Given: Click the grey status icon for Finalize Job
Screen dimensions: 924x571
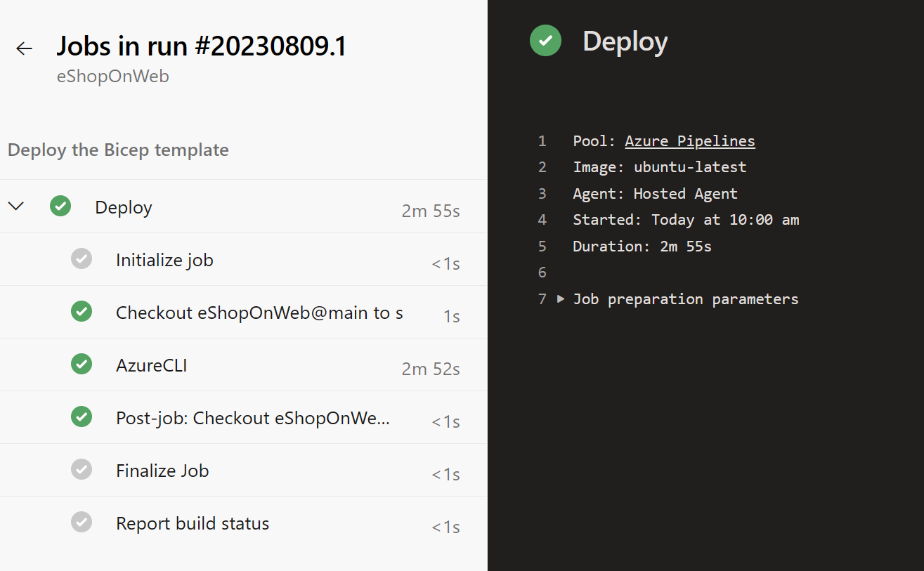Looking at the screenshot, I should coord(82,469).
